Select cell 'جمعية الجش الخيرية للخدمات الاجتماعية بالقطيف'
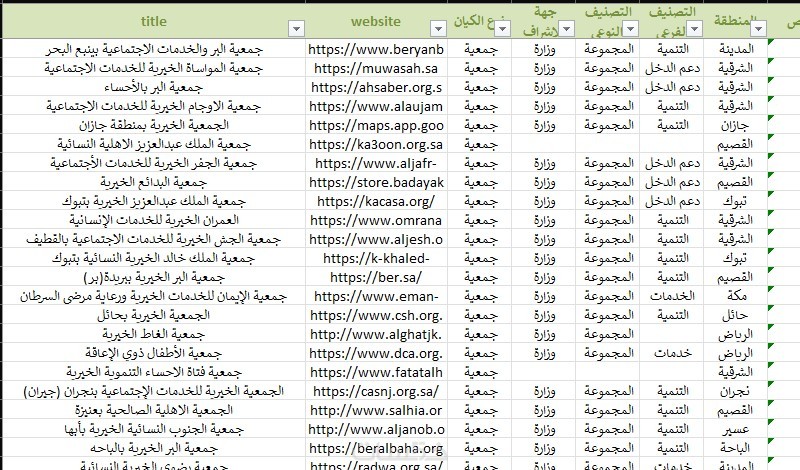The width and height of the screenshot is (800, 470). click(154, 239)
